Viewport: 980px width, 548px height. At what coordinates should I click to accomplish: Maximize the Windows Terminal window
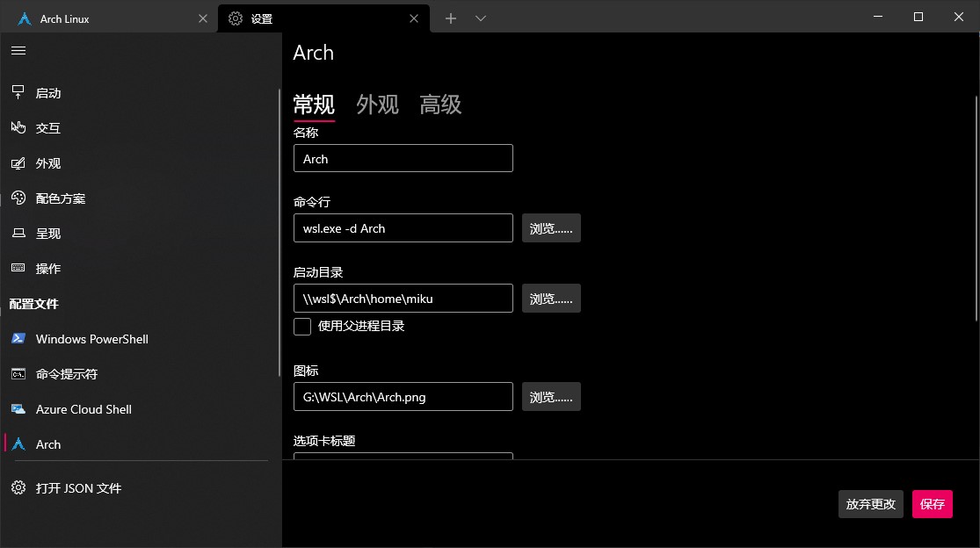click(x=918, y=17)
